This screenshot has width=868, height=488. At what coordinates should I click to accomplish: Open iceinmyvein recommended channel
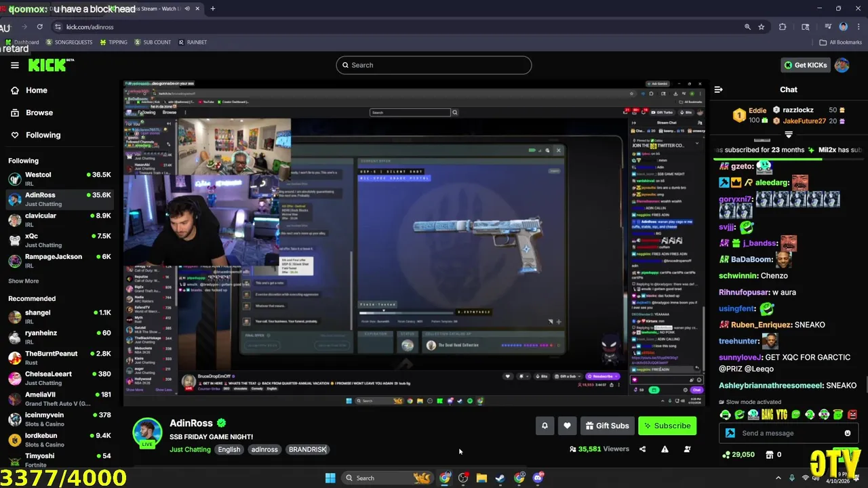[60, 419]
